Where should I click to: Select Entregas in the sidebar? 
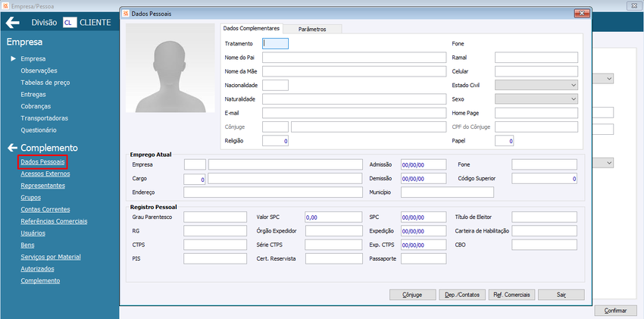tap(33, 95)
